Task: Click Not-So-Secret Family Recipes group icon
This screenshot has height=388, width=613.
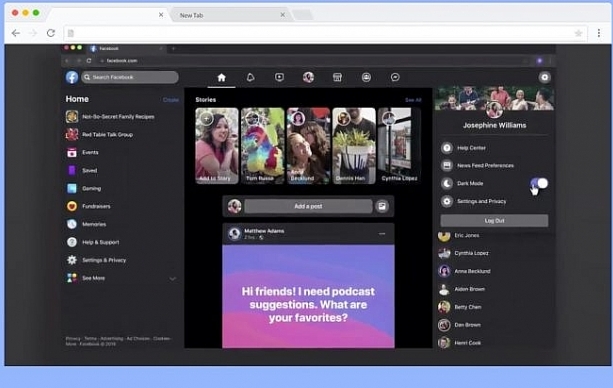Action: [72, 117]
